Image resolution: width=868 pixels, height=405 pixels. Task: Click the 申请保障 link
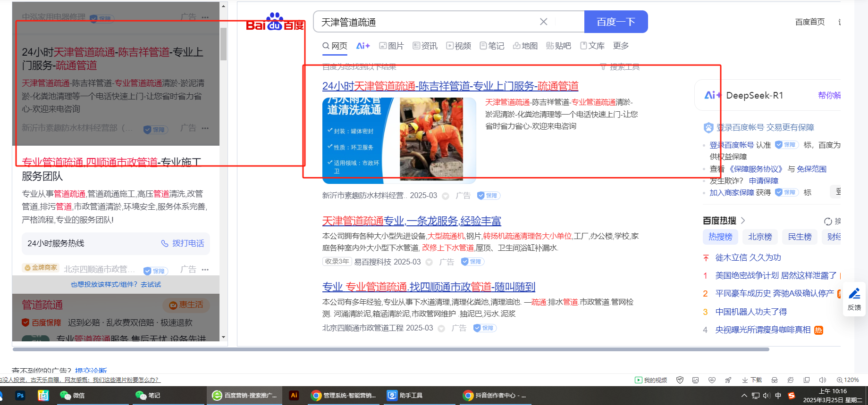[x=764, y=181]
